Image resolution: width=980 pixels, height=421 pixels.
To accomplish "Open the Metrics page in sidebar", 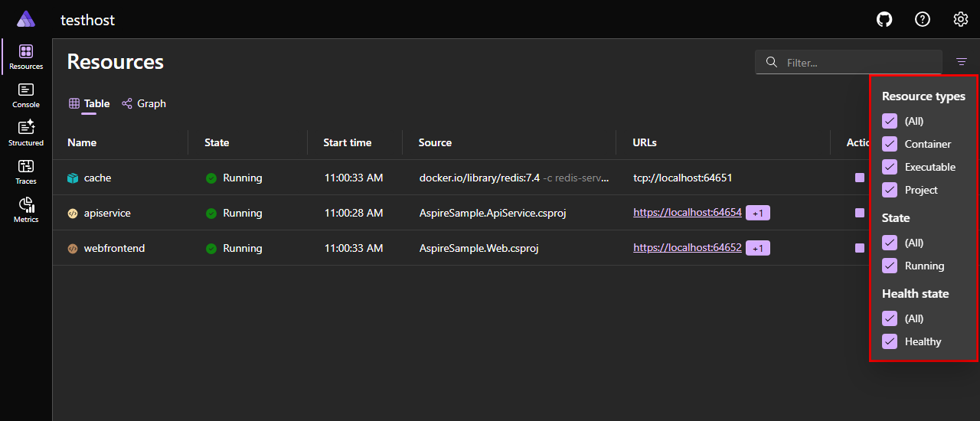I will (26, 210).
